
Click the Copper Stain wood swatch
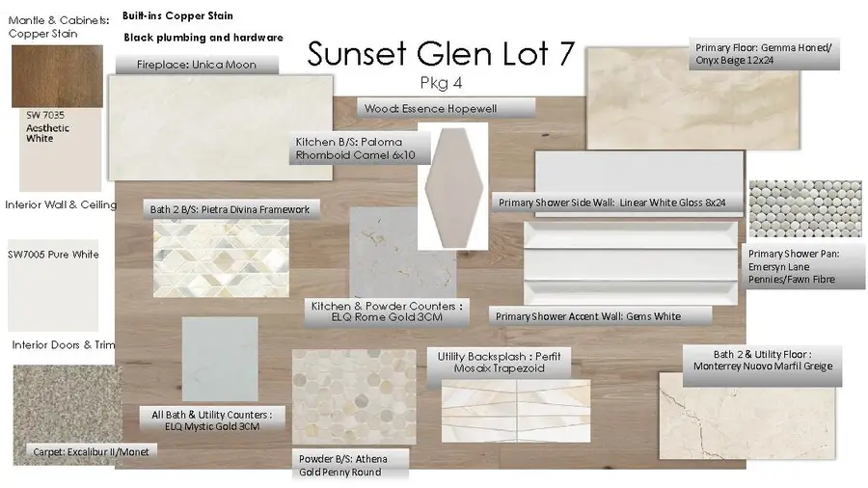click(57, 76)
